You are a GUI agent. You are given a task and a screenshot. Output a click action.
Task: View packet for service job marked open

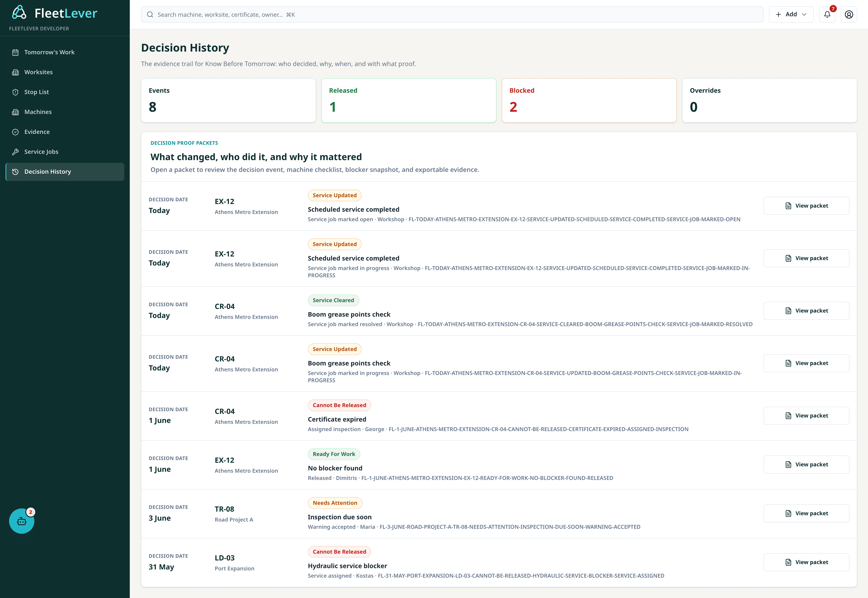[806, 206]
